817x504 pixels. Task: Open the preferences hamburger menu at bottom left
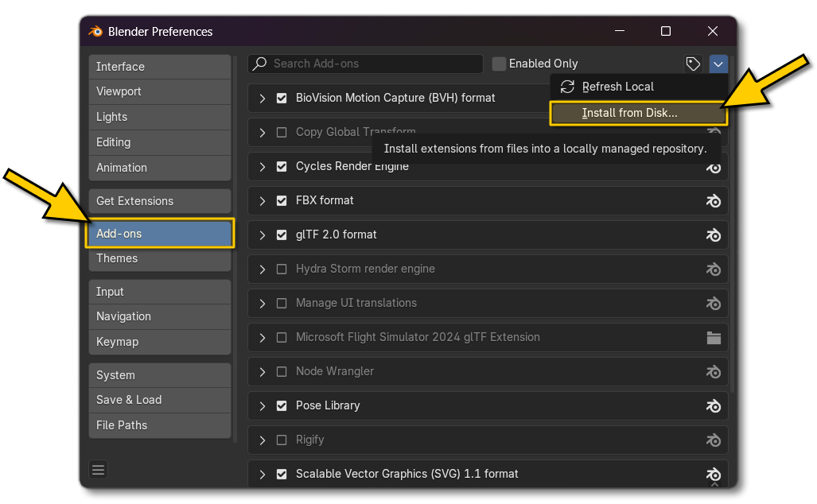pos(98,469)
